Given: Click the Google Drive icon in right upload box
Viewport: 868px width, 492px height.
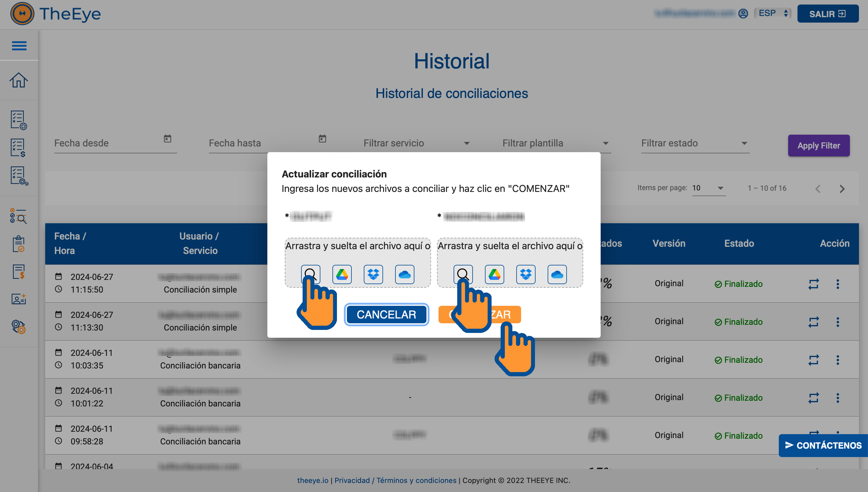Looking at the screenshot, I should pos(494,274).
